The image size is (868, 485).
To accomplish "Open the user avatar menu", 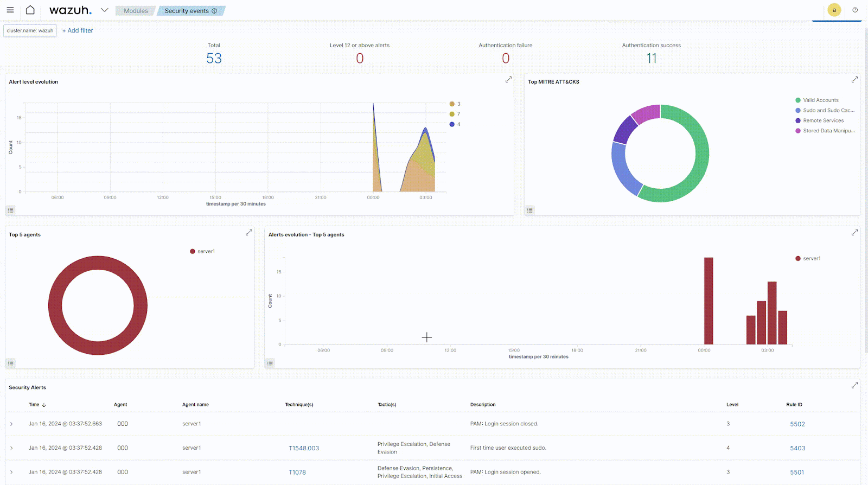I will 834,10.
